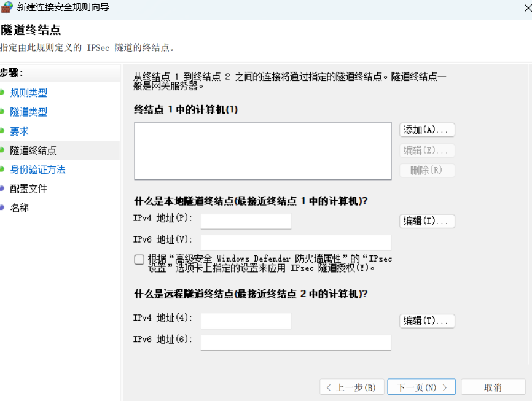This screenshot has width=532, height=401.
Task: Click the remote IPv4 地址(4) field
Action: 246,321
